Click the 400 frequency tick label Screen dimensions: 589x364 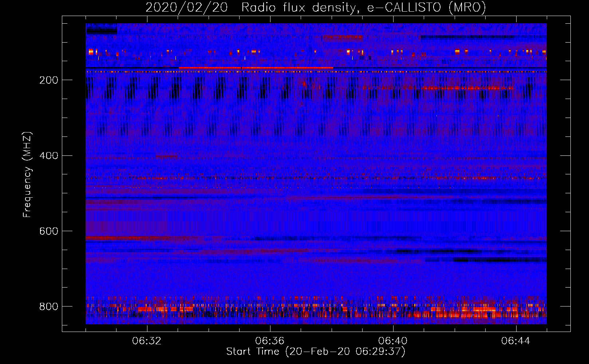pyautogui.click(x=49, y=156)
